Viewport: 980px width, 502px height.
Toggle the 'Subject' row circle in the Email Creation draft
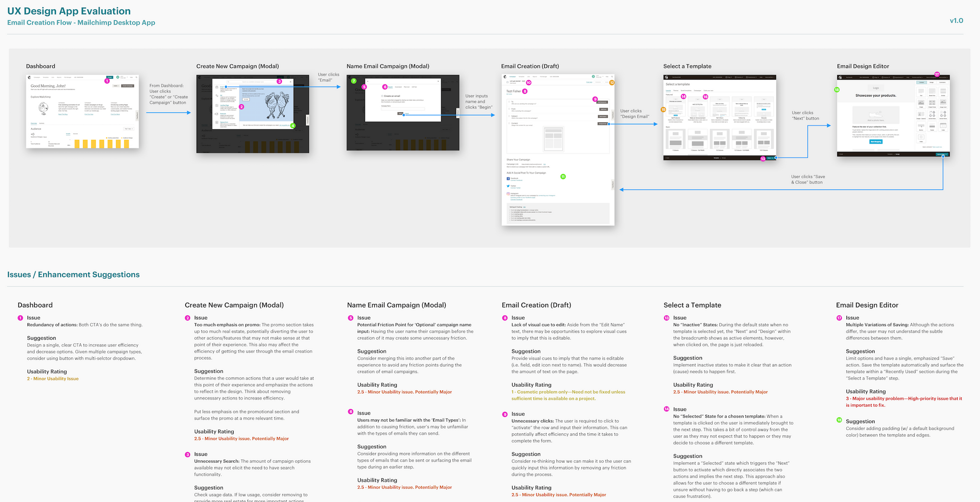tap(508, 116)
